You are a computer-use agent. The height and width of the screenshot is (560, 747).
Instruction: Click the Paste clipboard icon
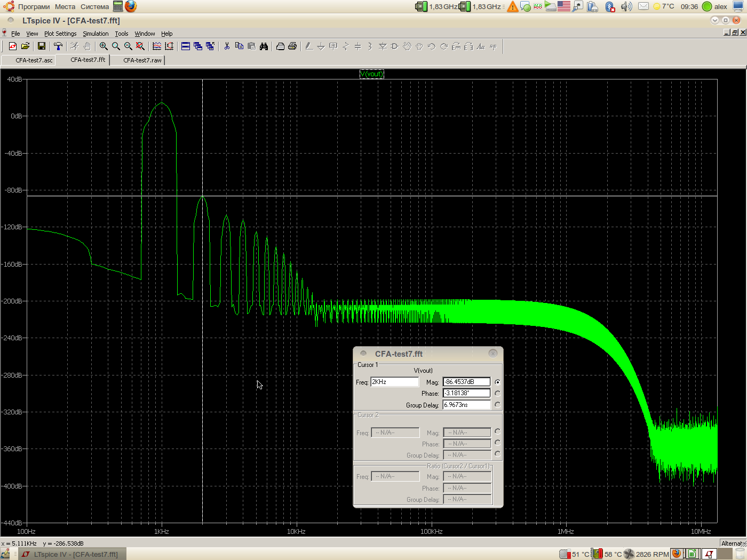pos(251,46)
